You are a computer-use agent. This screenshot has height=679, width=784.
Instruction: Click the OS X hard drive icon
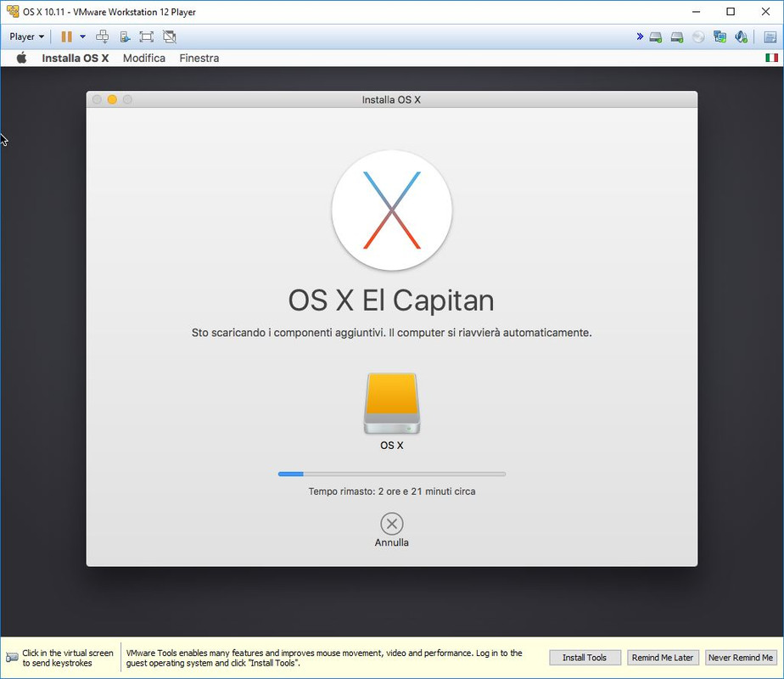pyautogui.click(x=392, y=403)
